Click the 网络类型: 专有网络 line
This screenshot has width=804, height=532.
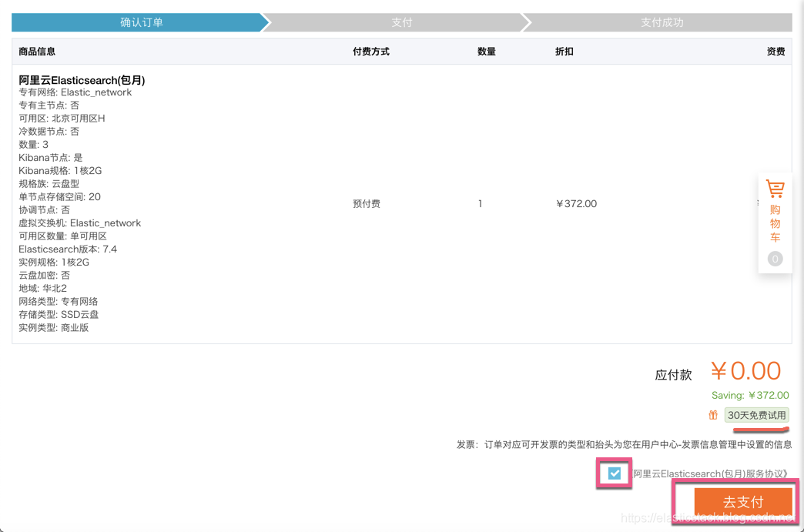click(x=58, y=301)
